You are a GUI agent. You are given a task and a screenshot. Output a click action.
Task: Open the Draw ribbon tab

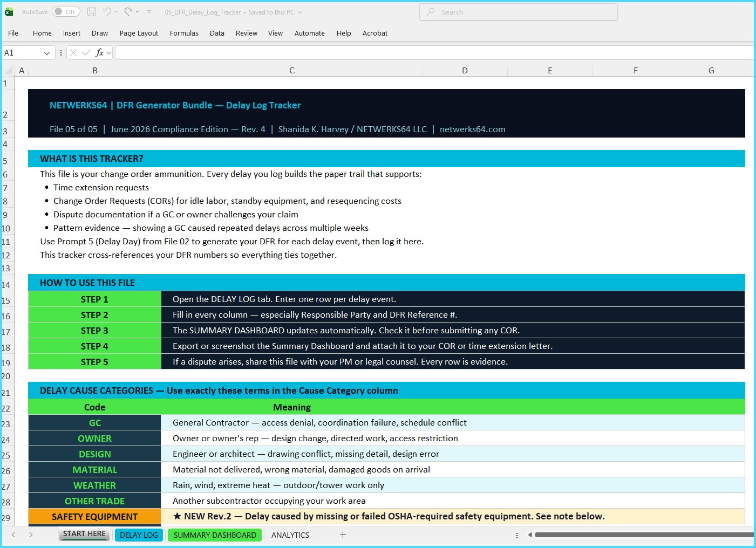click(100, 33)
